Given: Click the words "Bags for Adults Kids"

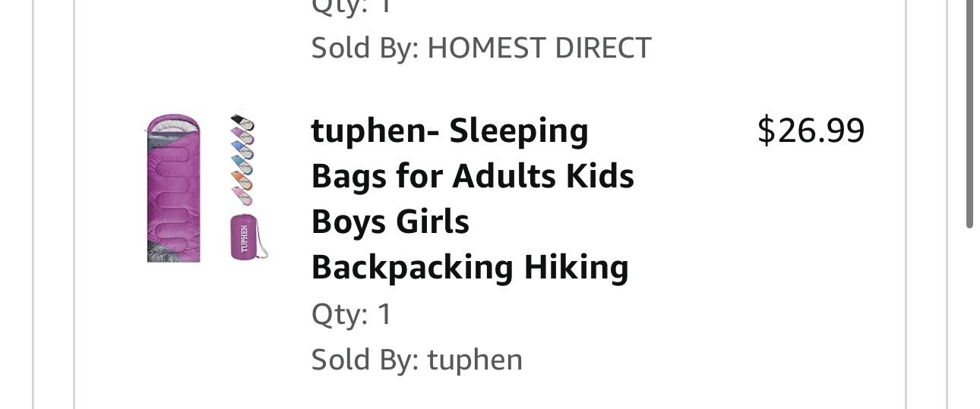Looking at the screenshot, I should 473,177.
